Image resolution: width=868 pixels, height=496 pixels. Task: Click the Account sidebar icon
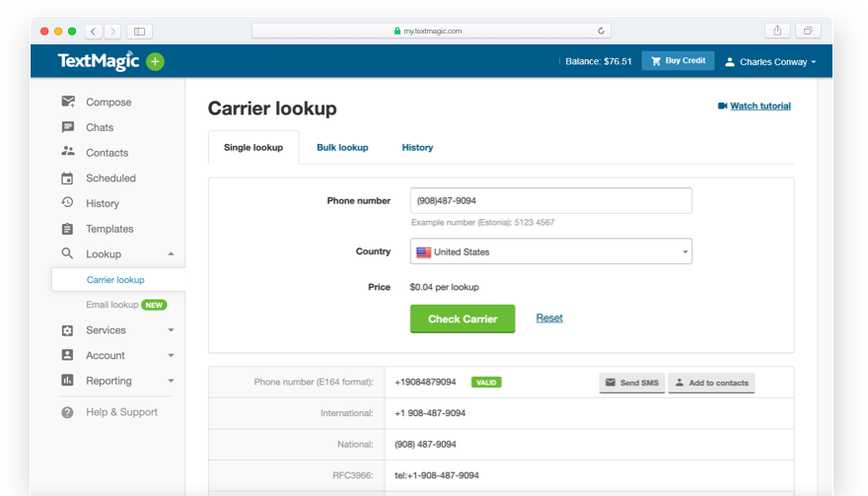[x=67, y=355]
